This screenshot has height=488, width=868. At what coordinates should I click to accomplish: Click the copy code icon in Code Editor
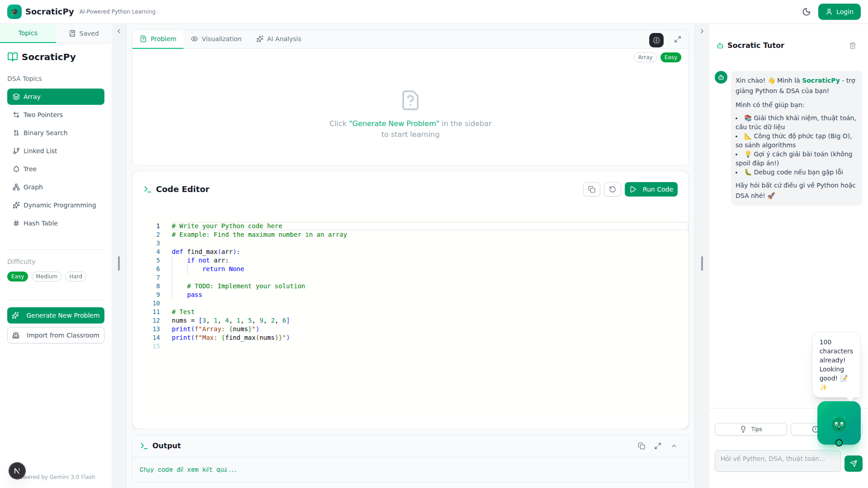pos(592,189)
